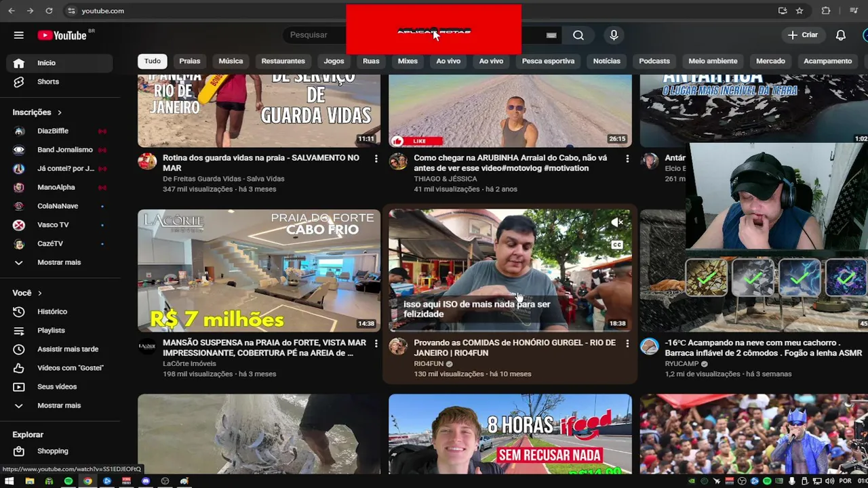
Task: Select the Mercado filter chip
Action: 770,61
